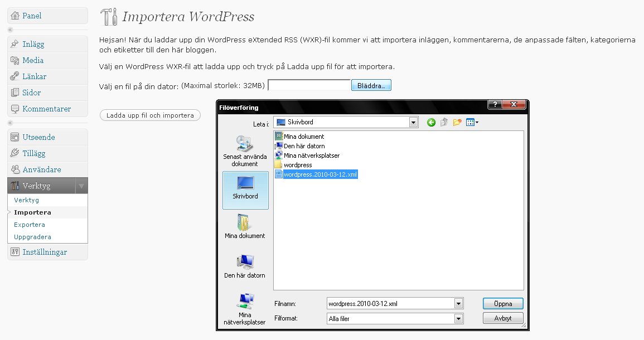The width and height of the screenshot is (644, 340).
Task: Select wordpress.2010-03-12.xml file
Action: (x=316, y=174)
